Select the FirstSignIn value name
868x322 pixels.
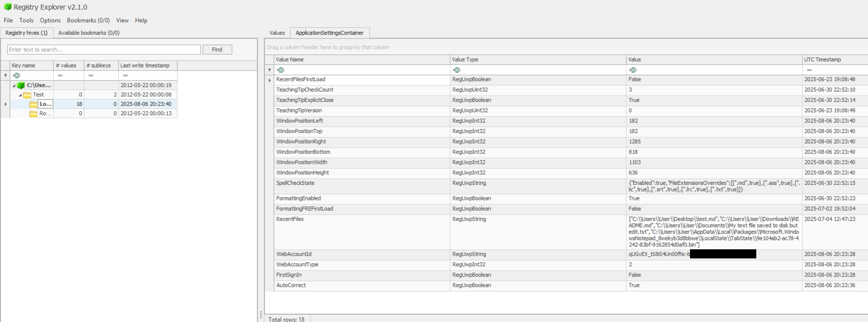coord(289,275)
